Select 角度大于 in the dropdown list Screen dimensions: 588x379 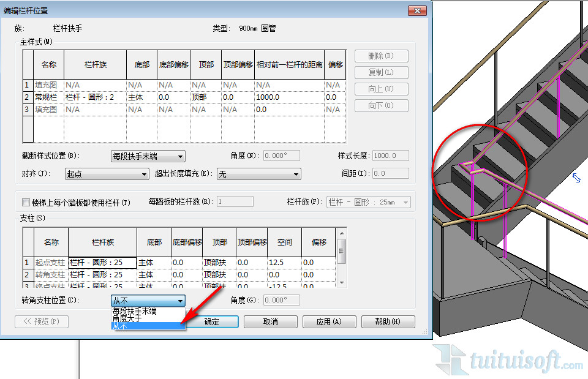pyautogui.click(x=148, y=318)
